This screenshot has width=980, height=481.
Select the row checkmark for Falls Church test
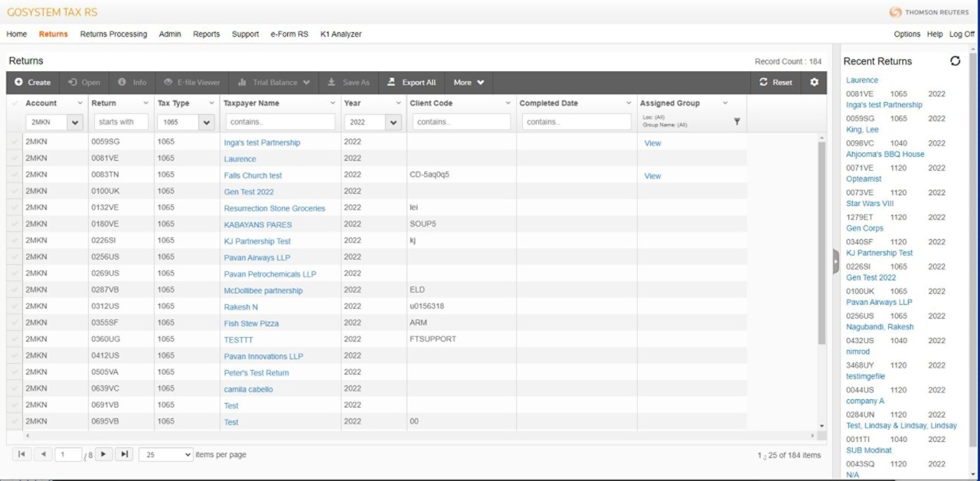tap(15, 175)
